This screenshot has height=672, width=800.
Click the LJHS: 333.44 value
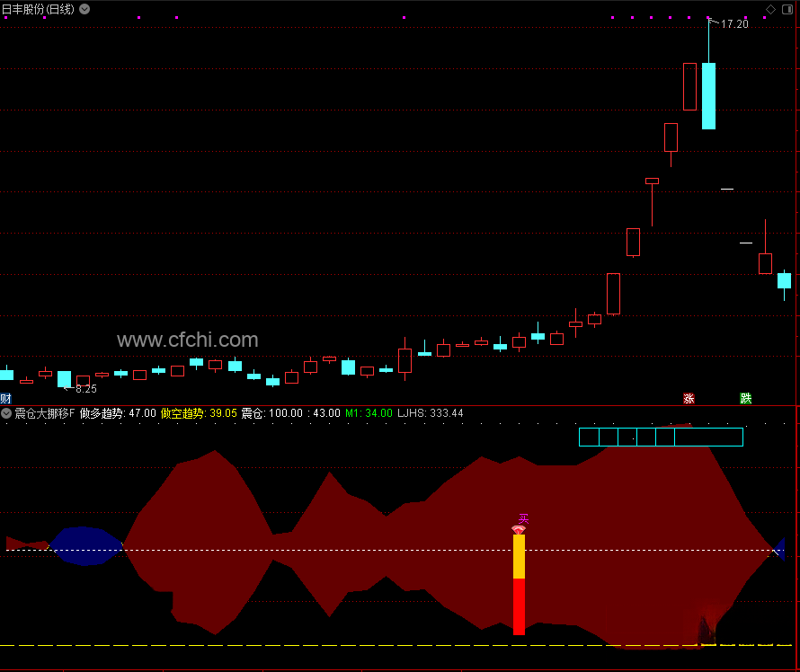coord(430,413)
